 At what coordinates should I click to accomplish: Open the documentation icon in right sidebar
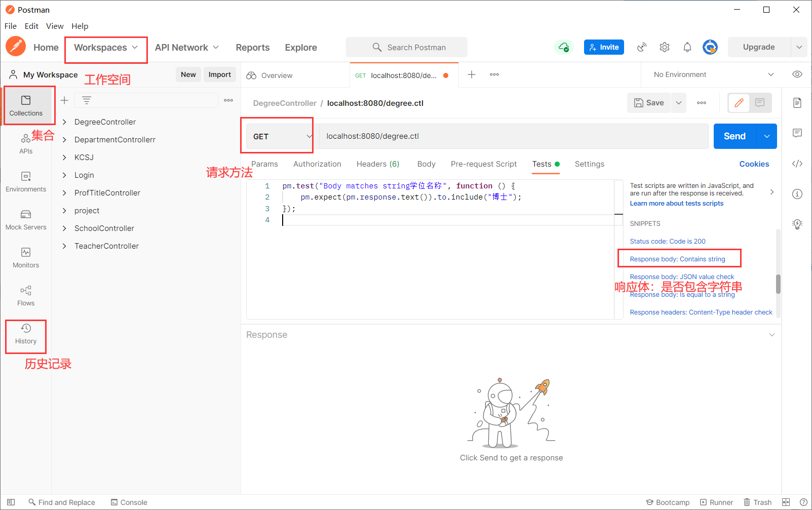coord(797,103)
